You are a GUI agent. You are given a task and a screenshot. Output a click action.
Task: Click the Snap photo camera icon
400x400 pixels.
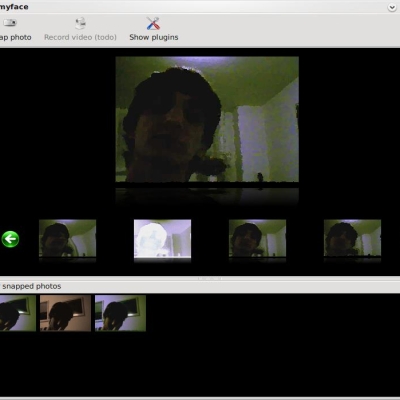click(10, 23)
